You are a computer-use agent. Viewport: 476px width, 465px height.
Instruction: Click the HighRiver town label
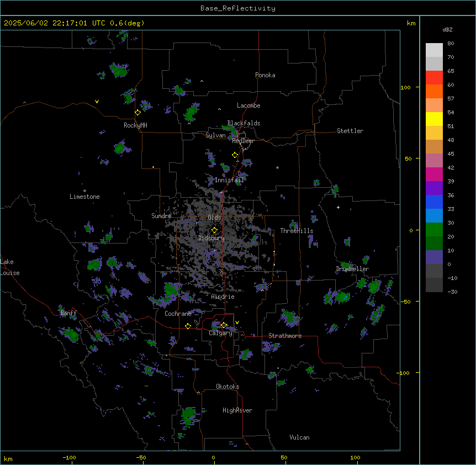coord(237,410)
